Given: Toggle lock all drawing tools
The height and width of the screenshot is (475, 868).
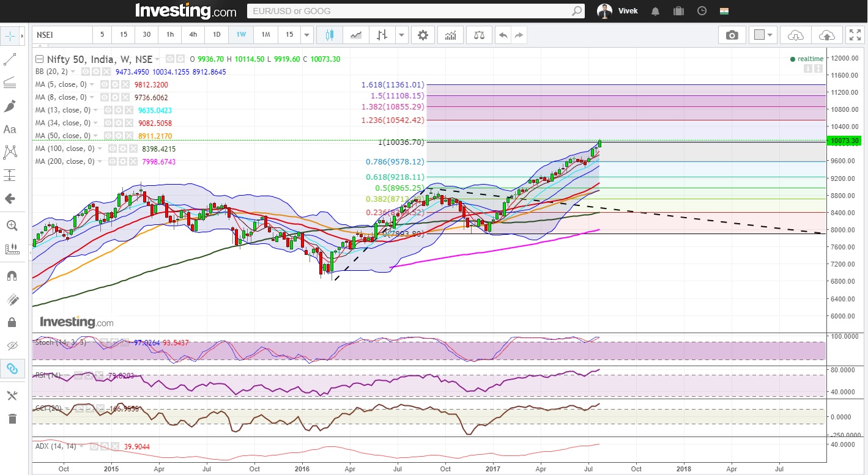Looking at the screenshot, I should tap(11, 322).
